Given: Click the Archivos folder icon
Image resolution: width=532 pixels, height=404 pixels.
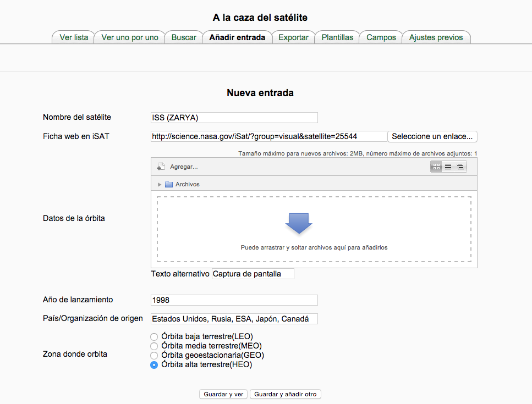Looking at the screenshot, I should [x=169, y=184].
